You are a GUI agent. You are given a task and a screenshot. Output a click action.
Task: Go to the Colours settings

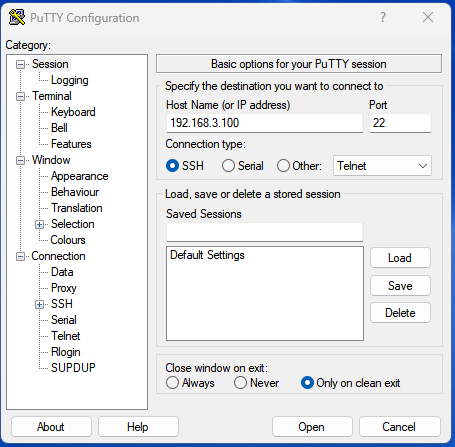[68, 240]
